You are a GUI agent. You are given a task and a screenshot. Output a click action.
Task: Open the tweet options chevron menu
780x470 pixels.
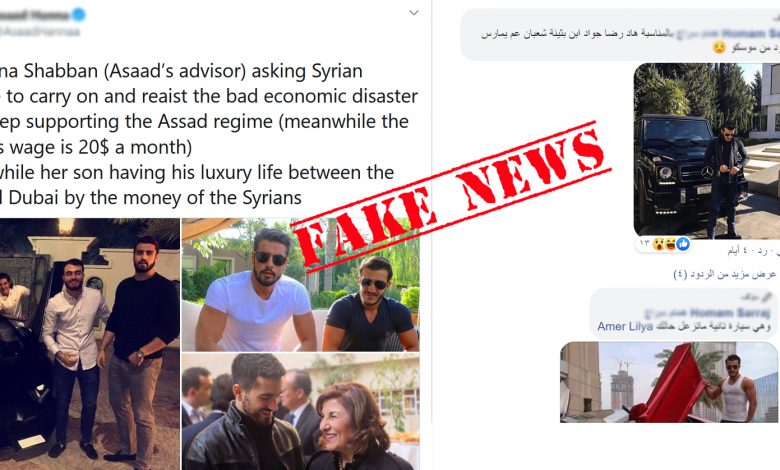tap(413, 13)
